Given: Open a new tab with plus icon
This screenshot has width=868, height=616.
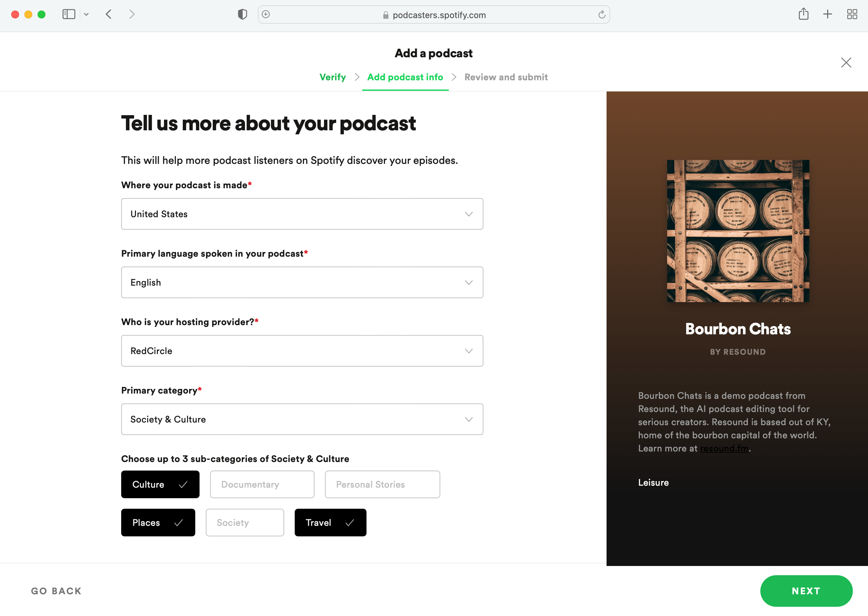Looking at the screenshot, I should (x=827, y=14).
